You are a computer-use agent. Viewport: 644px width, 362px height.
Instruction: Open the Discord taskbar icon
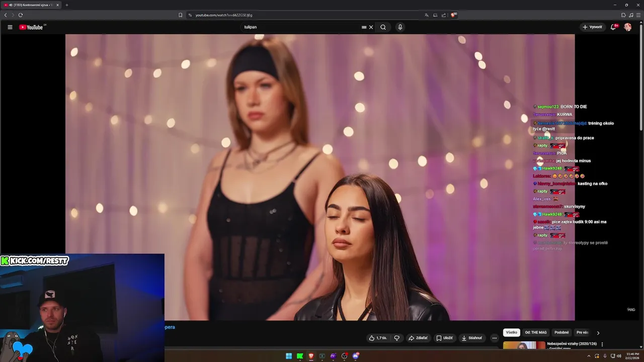click(x=356, y=356)
